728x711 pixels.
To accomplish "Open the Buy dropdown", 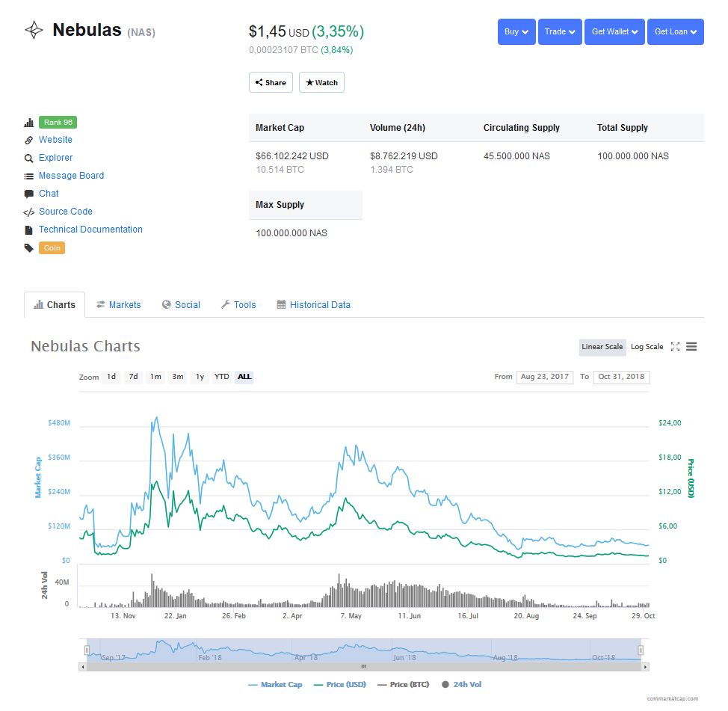I will pos(516,31).
